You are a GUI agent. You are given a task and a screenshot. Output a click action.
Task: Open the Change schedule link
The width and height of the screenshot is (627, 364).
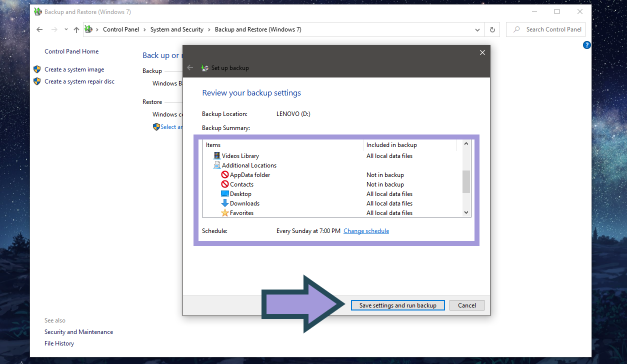click(366, 231)
